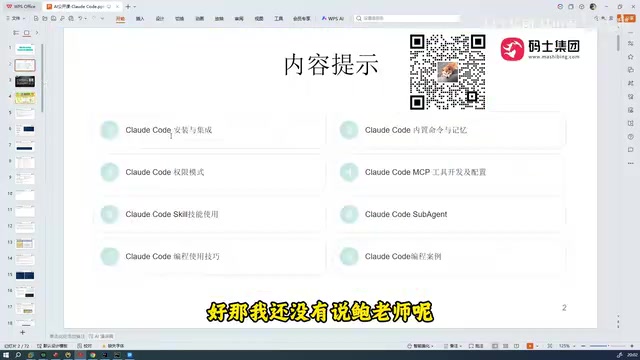Click text 'Claude Code 安装与集成'
The image size is (640, 360).
[x=169, y=130]
